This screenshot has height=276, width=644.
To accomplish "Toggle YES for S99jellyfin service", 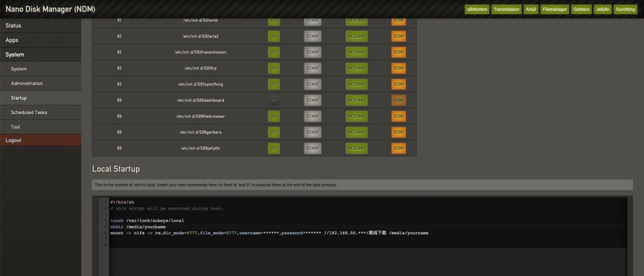I will click(x=273, y=148).
